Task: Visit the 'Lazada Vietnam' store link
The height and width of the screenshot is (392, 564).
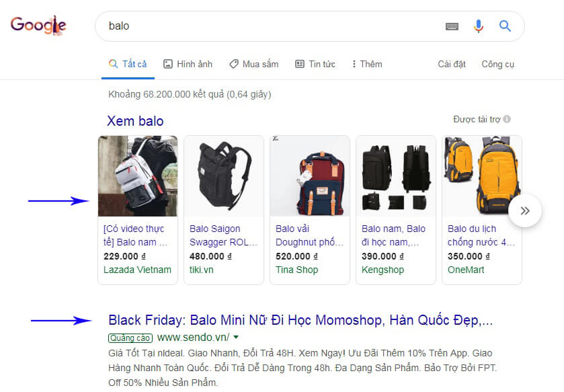Action: point(137,270)
